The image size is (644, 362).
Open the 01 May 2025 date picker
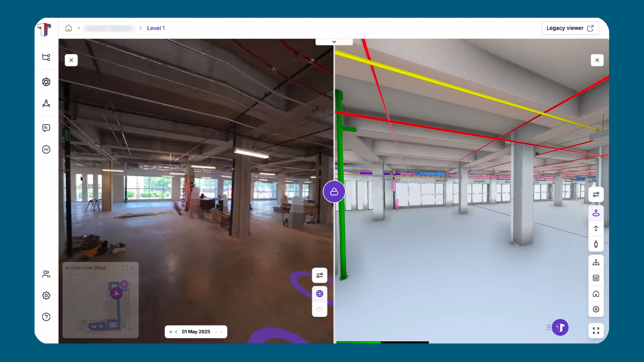pyautogui.click(x=196, y=332)
